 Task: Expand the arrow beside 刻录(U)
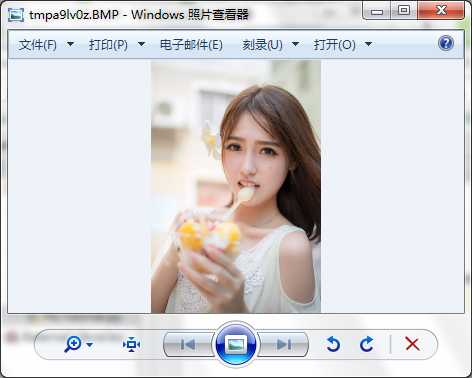pyautogui.click(x=295, y=44)
